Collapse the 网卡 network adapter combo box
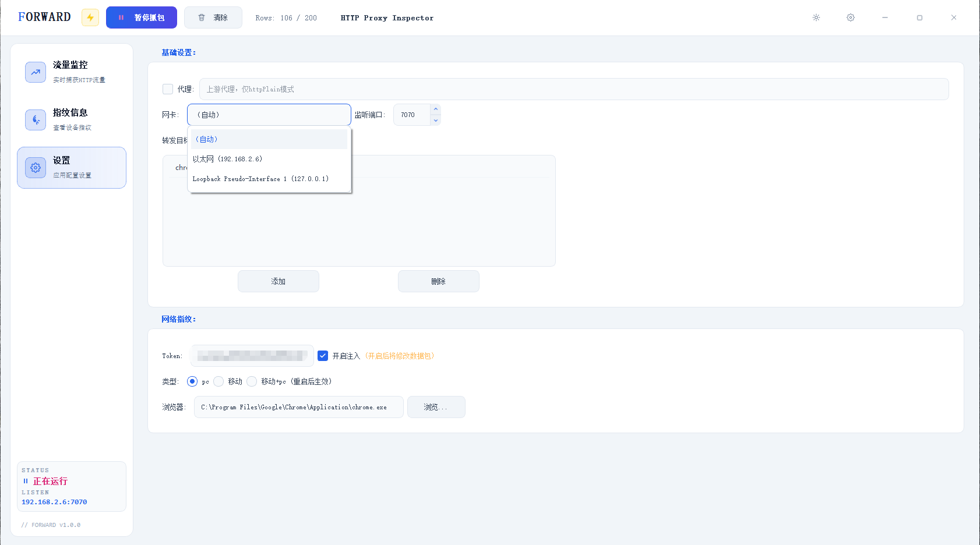980x545 pixels. click(269, 115)
